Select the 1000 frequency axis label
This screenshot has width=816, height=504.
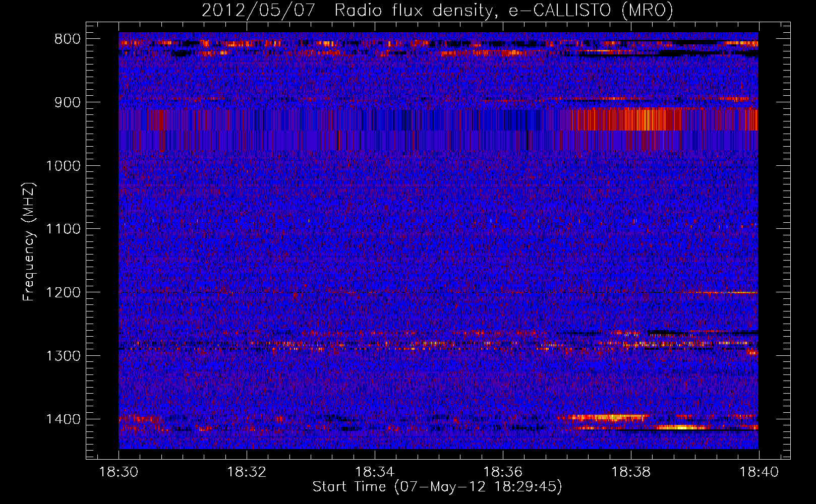click(63, 166)
